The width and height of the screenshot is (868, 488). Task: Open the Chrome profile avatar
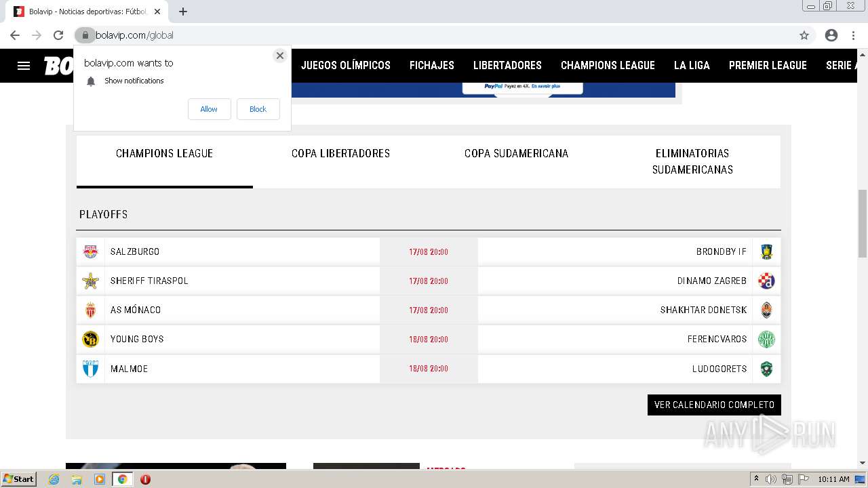[x=831, y=35]
